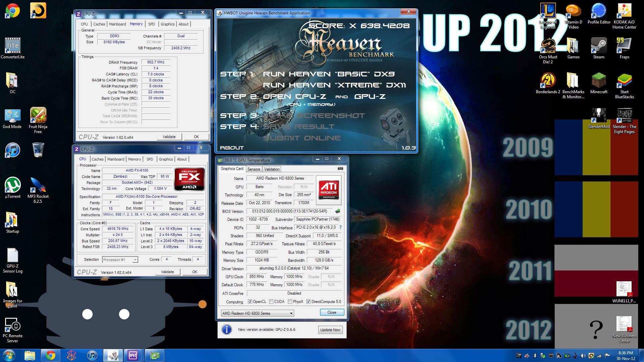644x362 pixels.
Task: Click the BIOS version save chip icon
Action: [x=338, y=211]
